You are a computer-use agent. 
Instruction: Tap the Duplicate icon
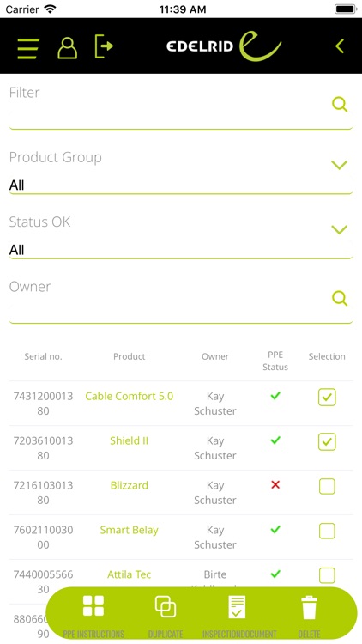click(x=166, y=616)
